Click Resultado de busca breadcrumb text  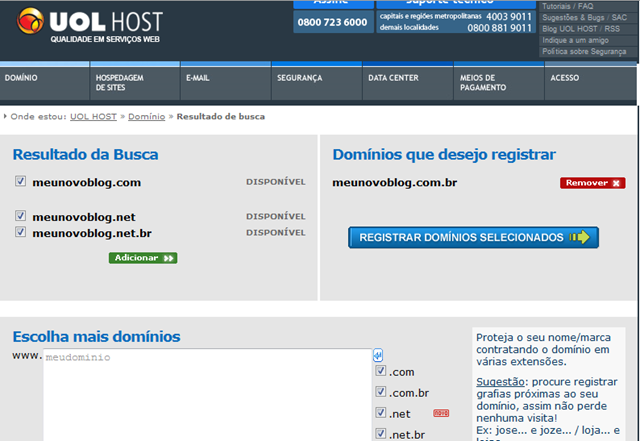coord(221,117)
